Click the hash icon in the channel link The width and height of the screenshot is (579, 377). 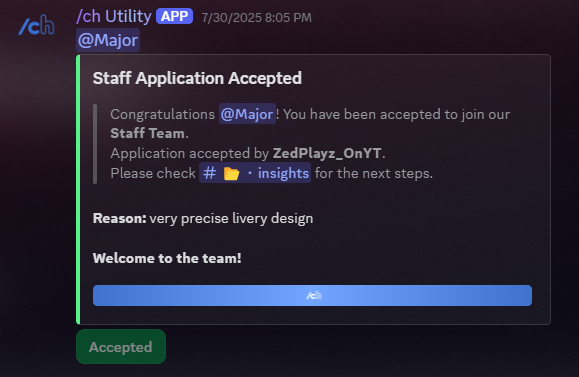tap(209, 173)
